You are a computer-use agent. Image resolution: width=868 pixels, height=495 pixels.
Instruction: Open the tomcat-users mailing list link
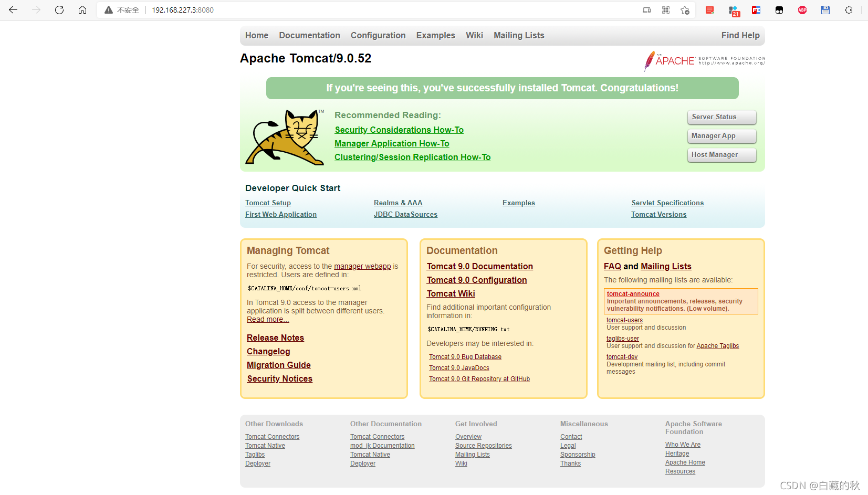(624, 320)
